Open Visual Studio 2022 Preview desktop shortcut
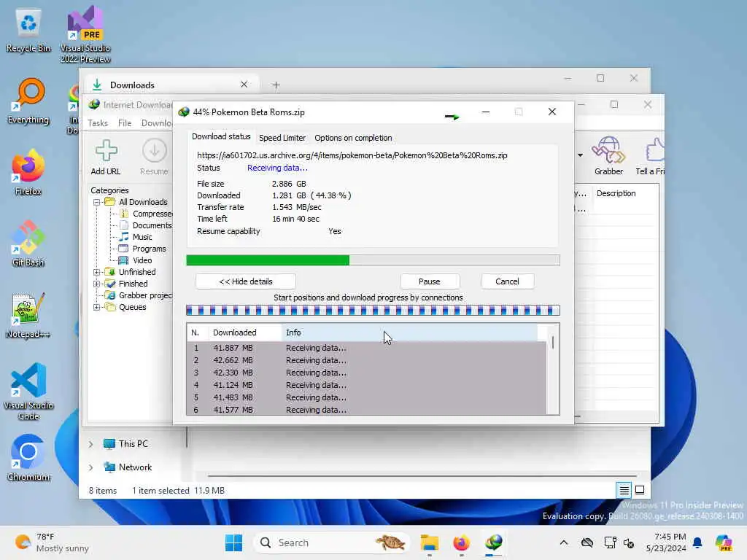This screenshot has height=560, width=747. [x=85, y=34]
